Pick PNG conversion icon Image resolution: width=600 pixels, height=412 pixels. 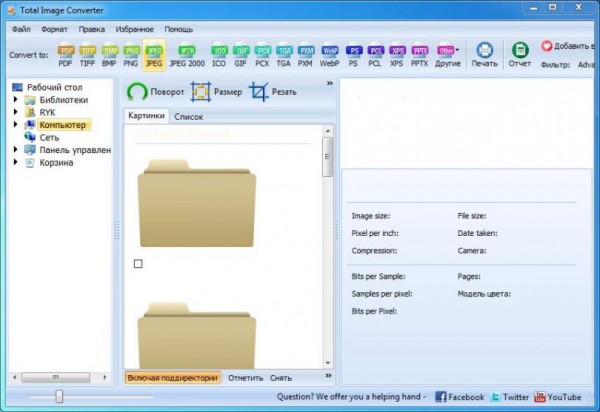click(131, 55)
